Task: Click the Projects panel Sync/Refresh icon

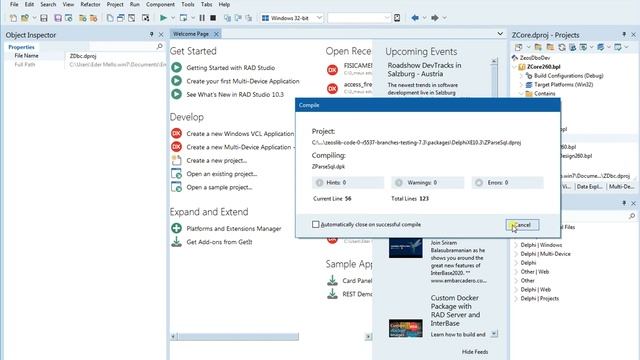Action: [x=562, y=47]
